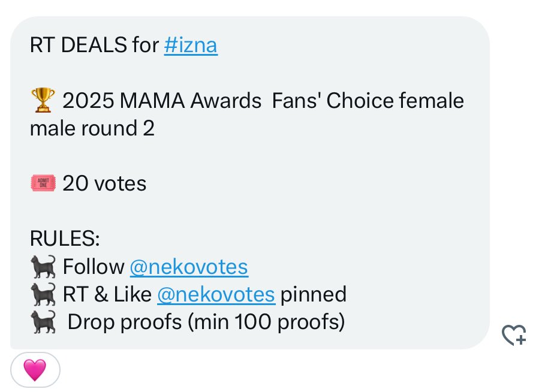
Task: Click the red admission ticket emoji
Action: coord(42,183)
